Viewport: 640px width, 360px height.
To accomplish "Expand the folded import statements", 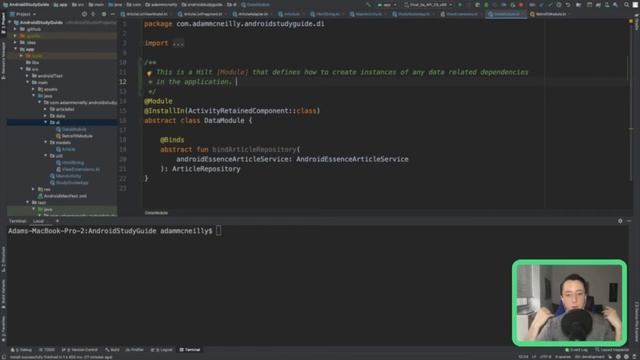I will tap(178, 43).
